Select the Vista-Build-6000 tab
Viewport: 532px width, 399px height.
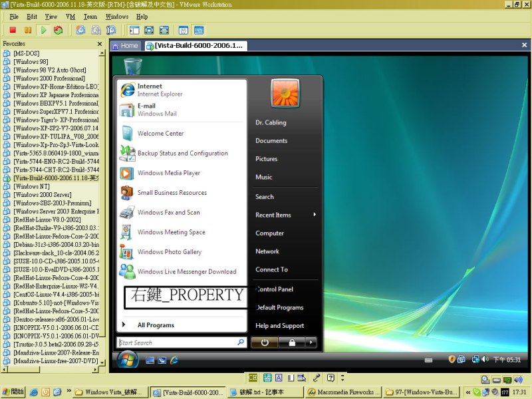click(196, 45)
